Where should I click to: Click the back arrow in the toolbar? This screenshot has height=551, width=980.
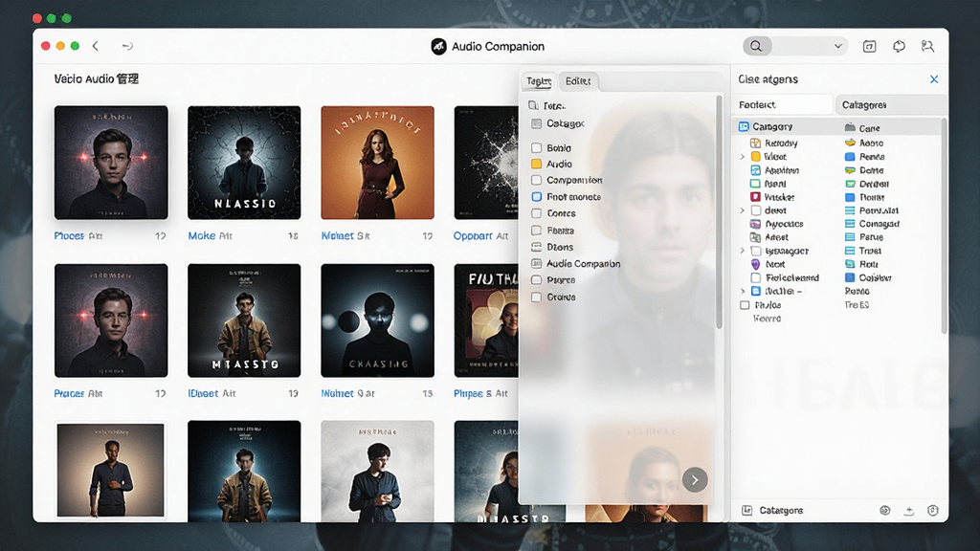tap(96, 46)
